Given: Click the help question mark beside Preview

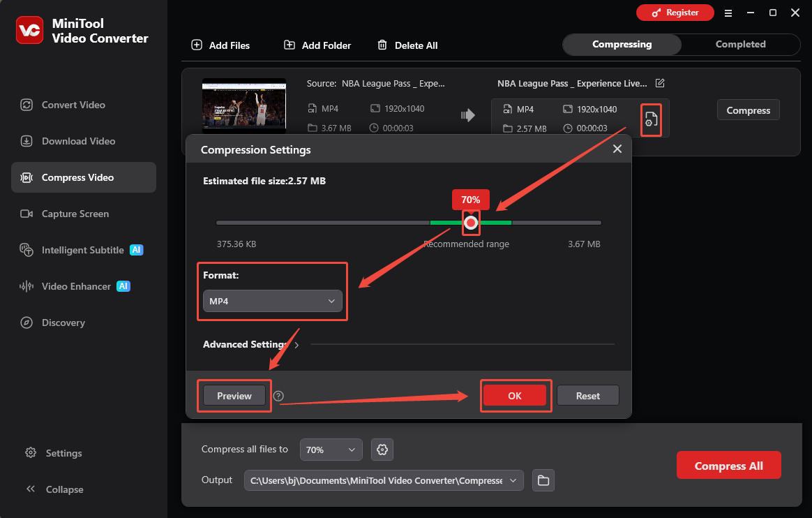Looking at the screenshot, I should click(x=278, y=396).
